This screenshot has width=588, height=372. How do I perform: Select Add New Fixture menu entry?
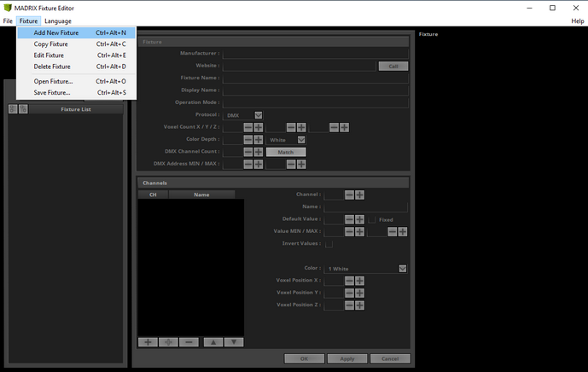[x=76, y=32]
